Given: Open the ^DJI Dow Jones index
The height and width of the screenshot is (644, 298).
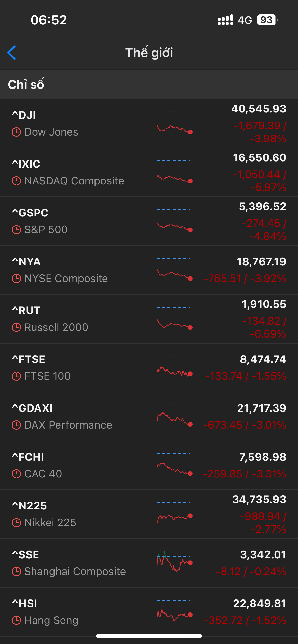Looking at the screenshot, I should tap(76, 124).
